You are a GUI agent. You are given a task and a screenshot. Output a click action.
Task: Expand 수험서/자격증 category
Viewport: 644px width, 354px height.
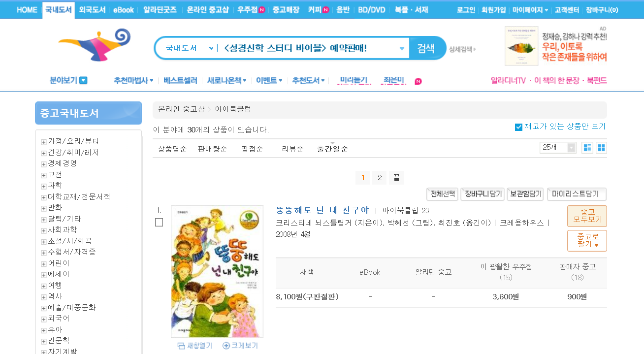pos(44,253)
